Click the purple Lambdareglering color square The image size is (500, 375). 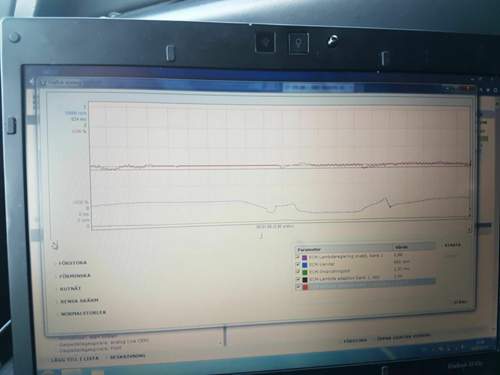tap(305, 257)
